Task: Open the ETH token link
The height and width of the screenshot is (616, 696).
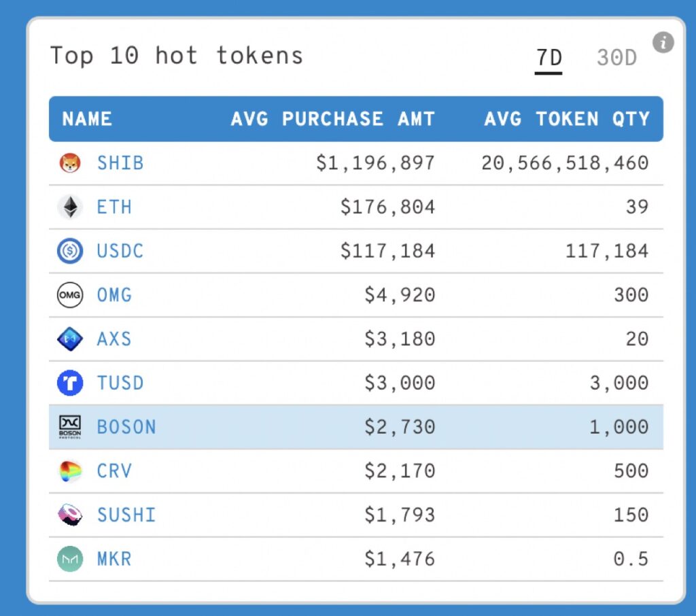Action: (x=114, y=207)
